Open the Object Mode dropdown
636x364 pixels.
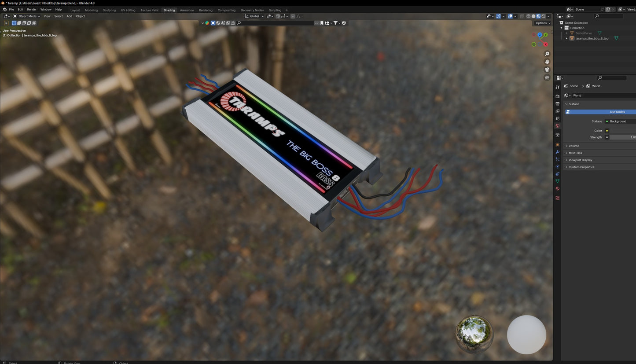tap(26, 16)
